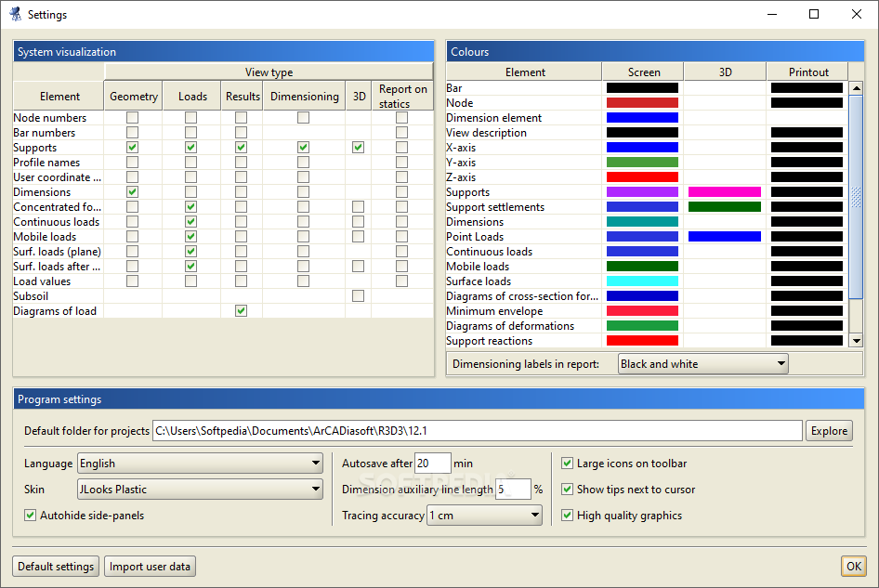Viewport: 879px width, 588px height.
Task: Click the Results column header
Action: tap(243, 96)
